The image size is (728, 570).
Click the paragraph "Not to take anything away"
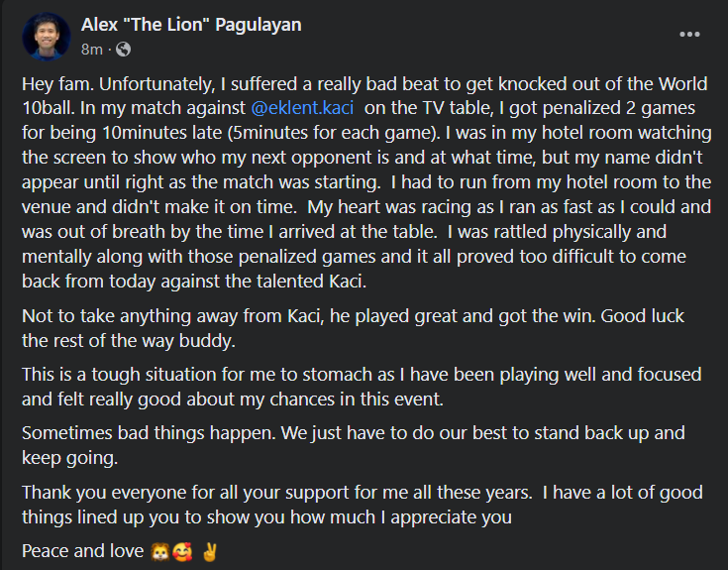353,328
